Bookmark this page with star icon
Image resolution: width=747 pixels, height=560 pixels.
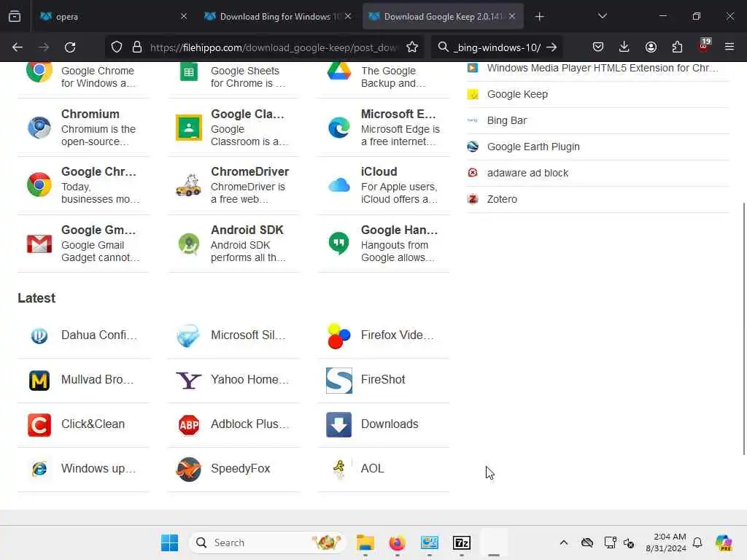412,47
